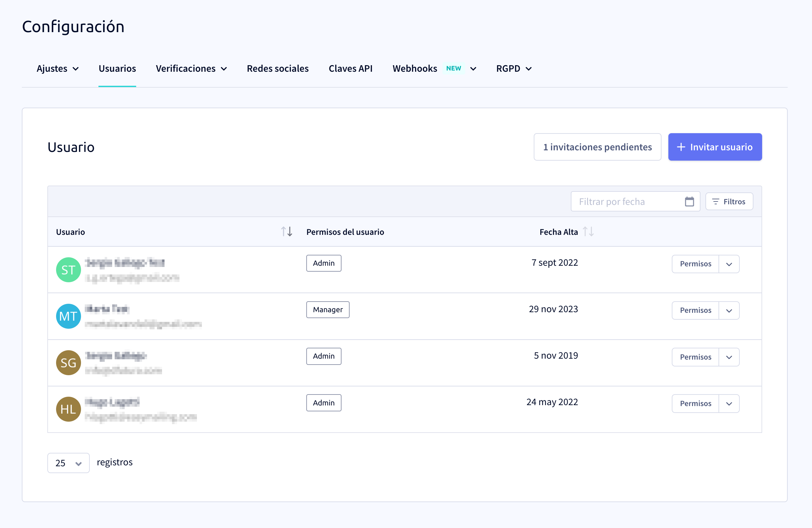Open Permisos for the HL user

point(695,404)
